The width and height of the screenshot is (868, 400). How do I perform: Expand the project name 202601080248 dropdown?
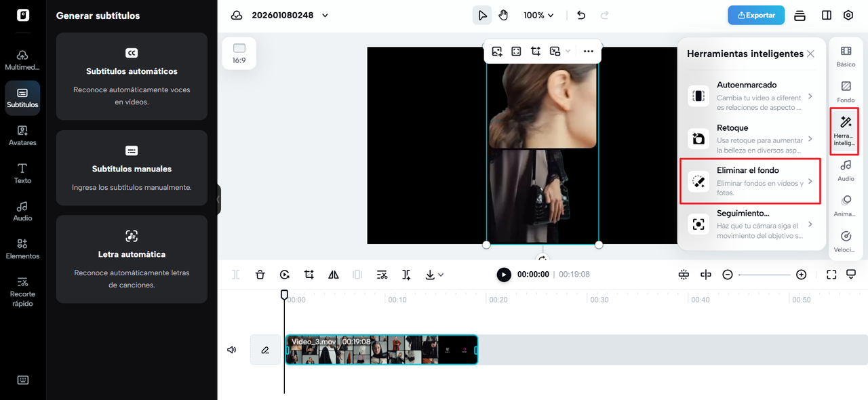(325, 15)
